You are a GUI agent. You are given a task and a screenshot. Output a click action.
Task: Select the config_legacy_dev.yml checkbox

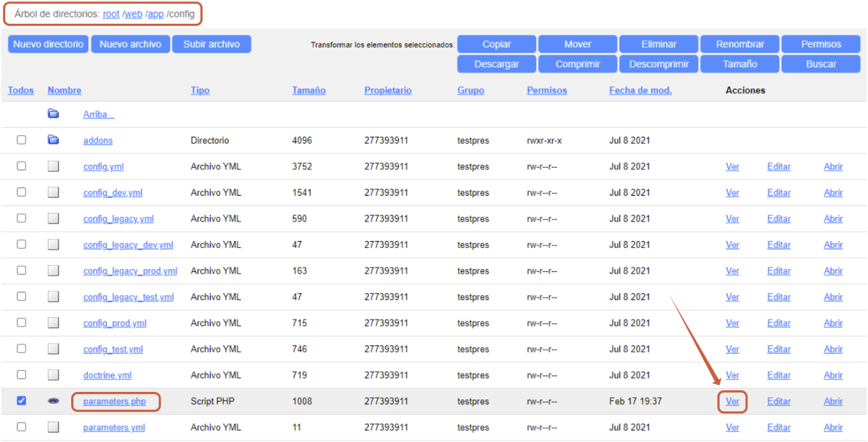pos(22,244)
